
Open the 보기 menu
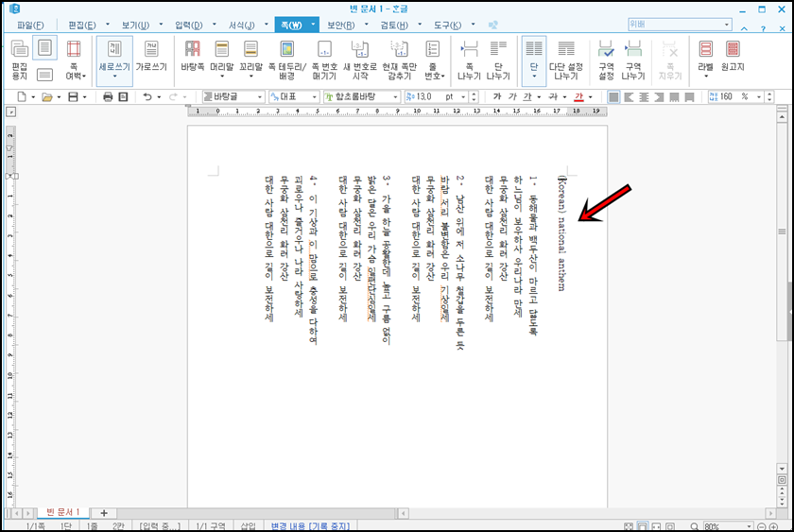[x=135, y=26]
